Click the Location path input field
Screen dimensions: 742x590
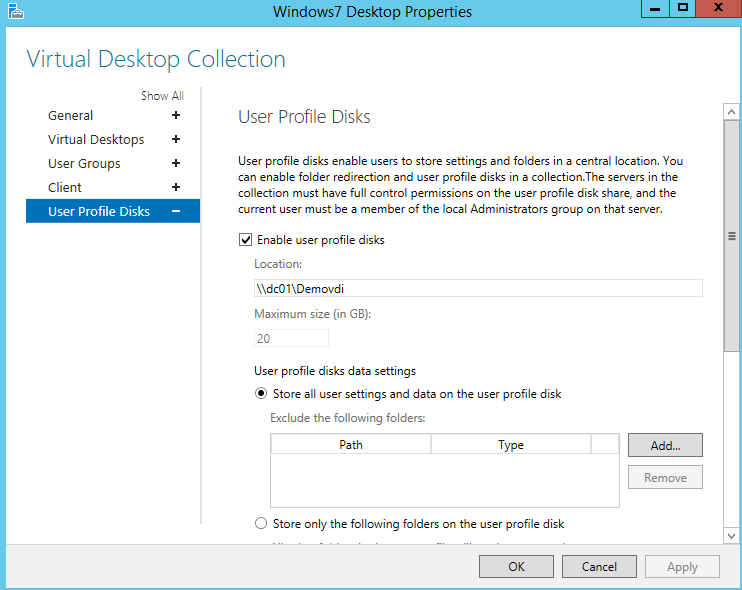coord(478,288)
